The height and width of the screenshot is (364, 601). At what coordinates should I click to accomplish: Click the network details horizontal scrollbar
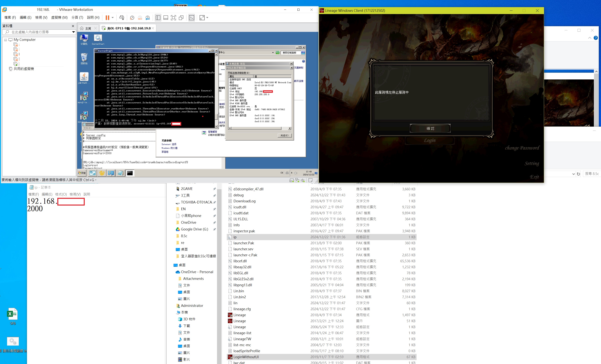click(x=260, y=128)
